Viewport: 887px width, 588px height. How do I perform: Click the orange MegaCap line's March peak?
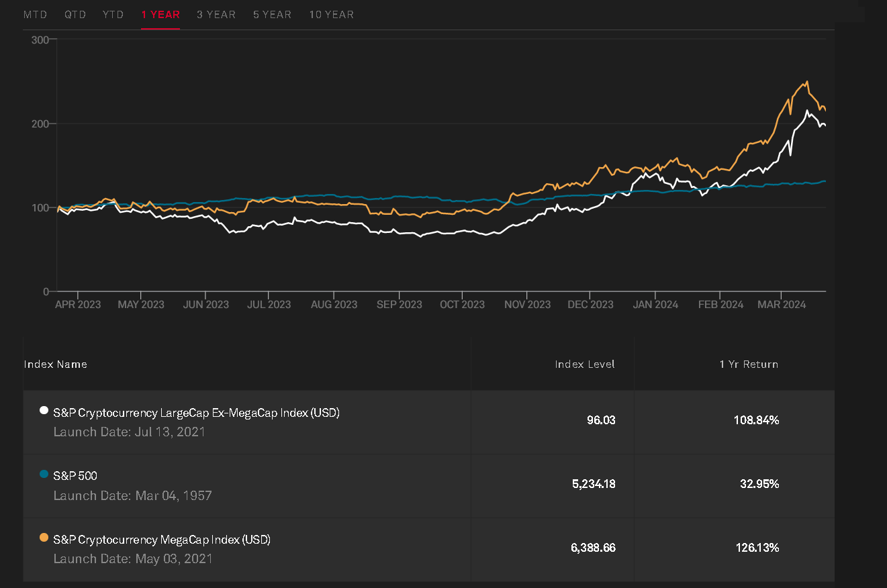[x=806, y=82]
